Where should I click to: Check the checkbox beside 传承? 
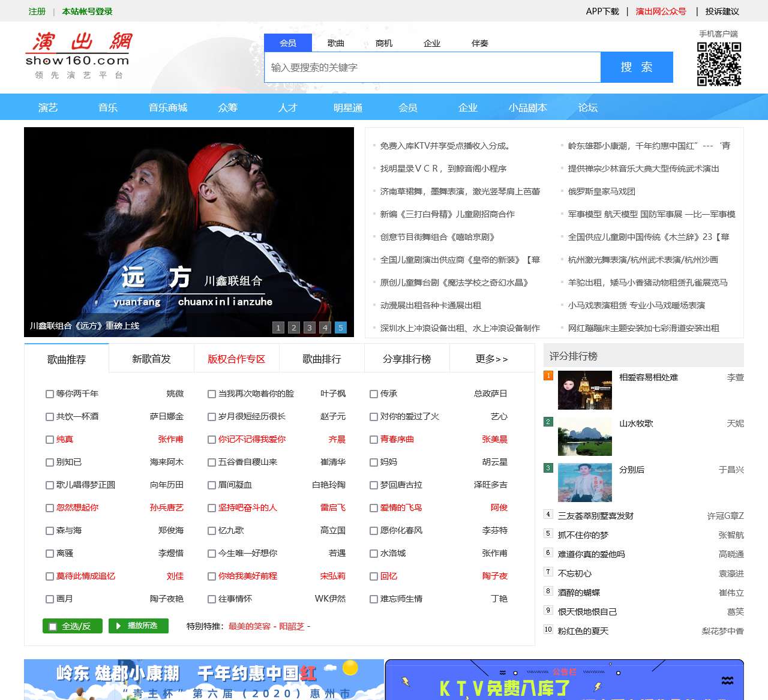tap(374, 394)
